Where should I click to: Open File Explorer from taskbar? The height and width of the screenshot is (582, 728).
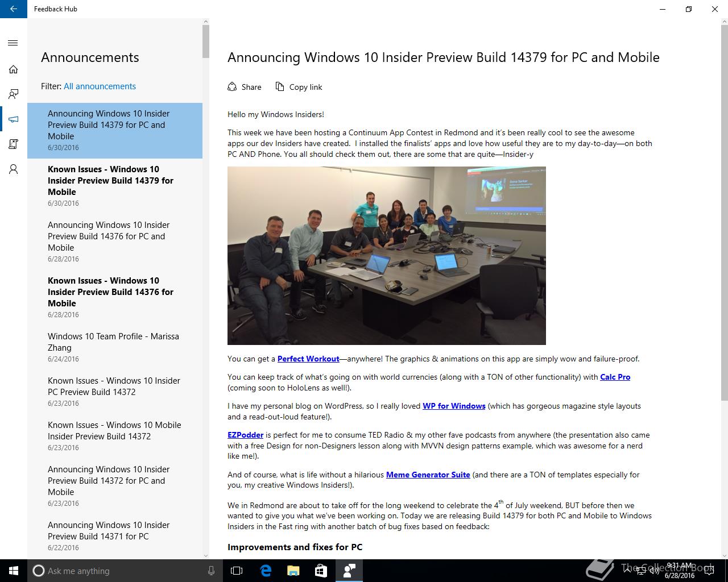click(293, 571)
